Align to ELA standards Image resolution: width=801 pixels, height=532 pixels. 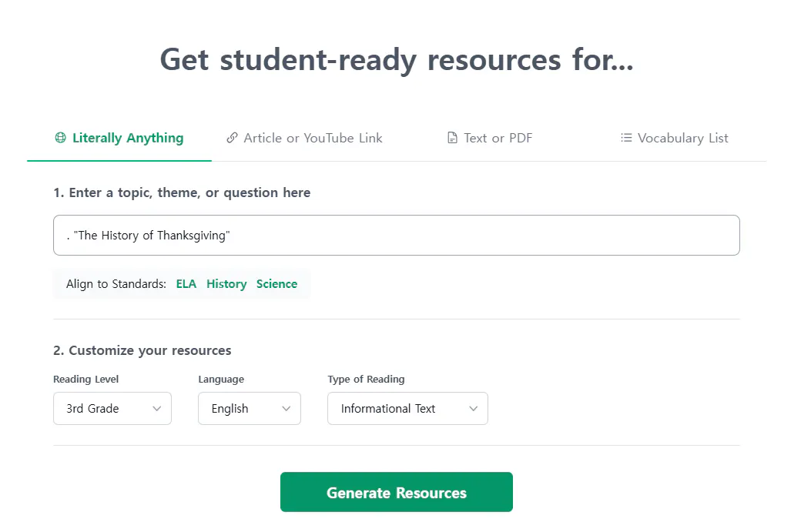tap(186, 284)
